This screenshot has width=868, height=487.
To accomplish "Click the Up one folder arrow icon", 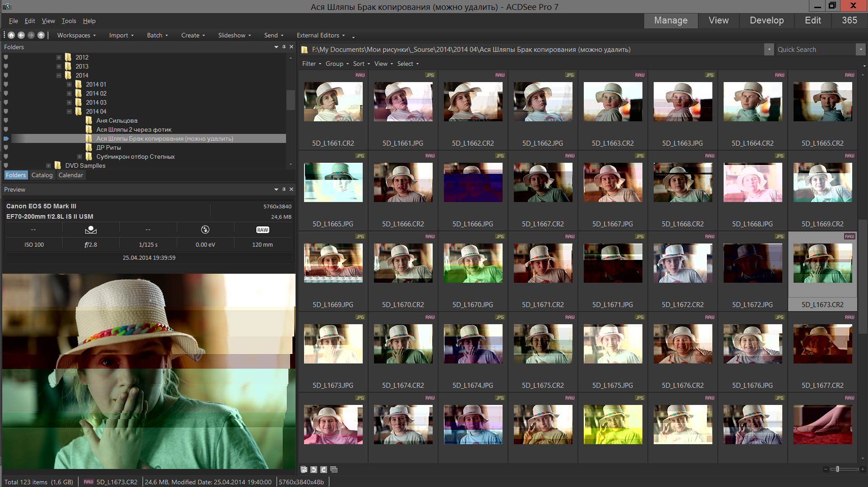I will tap(41, 35).
